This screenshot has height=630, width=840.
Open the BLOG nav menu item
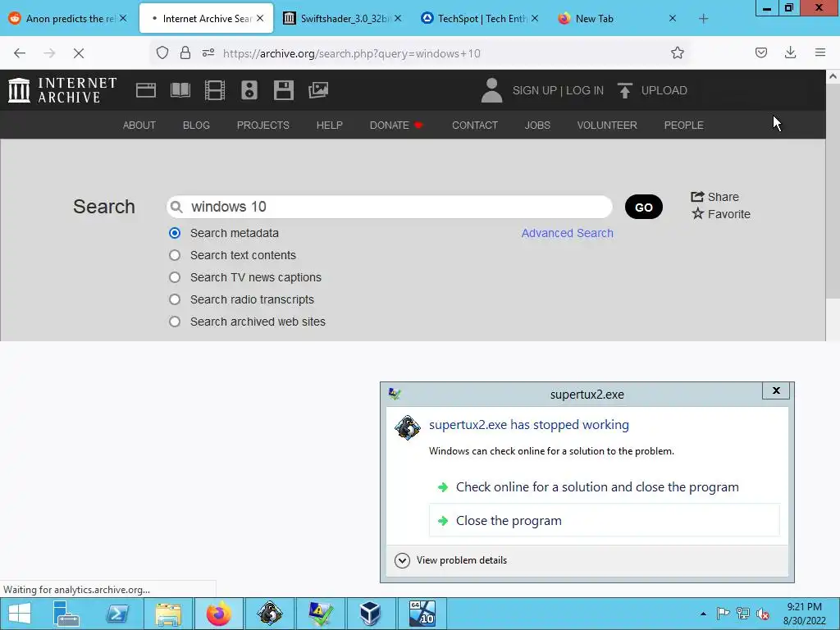click(196, 125)
